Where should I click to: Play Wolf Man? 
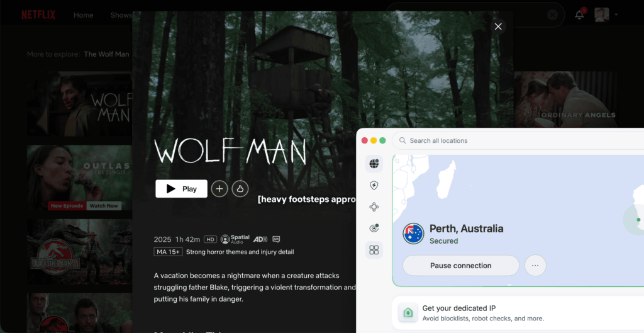click(x=181, y=189)
